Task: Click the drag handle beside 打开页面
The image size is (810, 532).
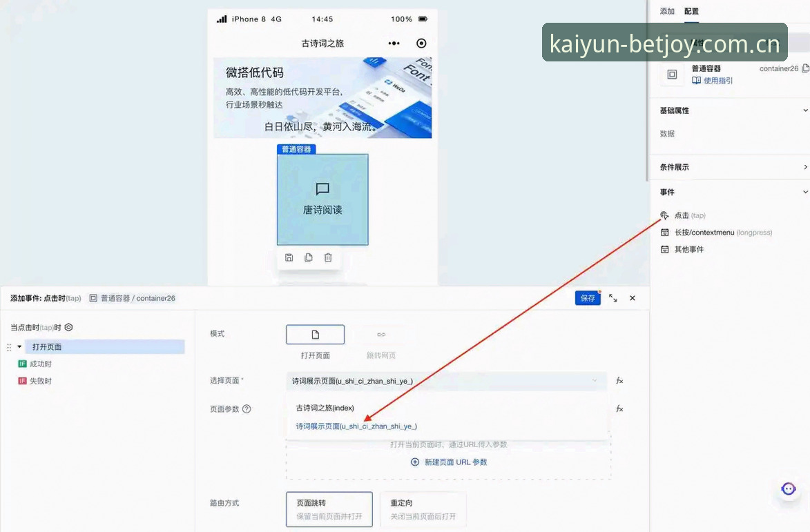Action: 9,347
